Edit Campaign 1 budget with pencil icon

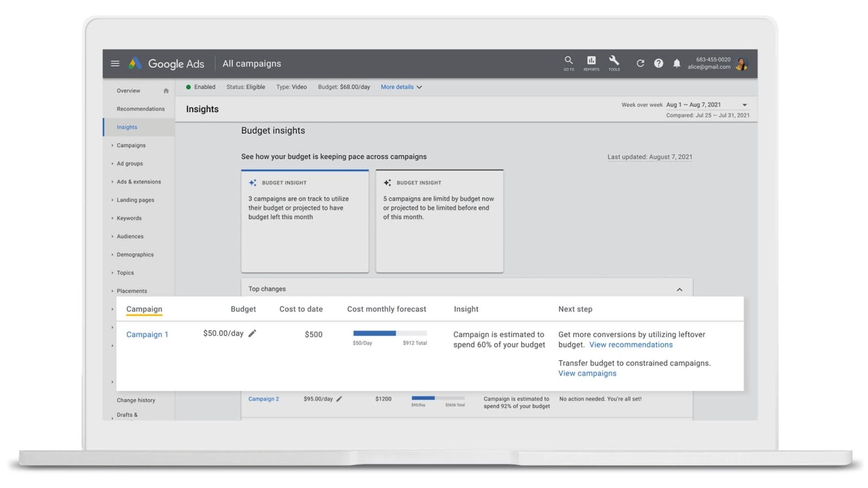point(252,333)
